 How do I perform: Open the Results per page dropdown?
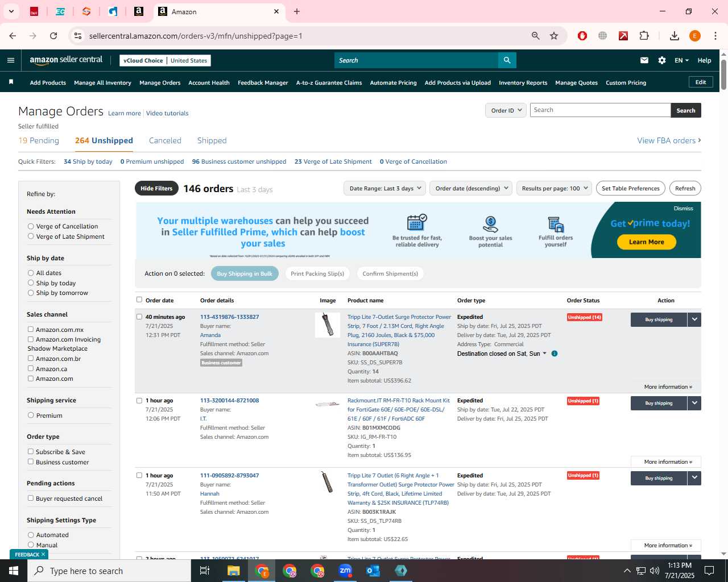(555, 188)
